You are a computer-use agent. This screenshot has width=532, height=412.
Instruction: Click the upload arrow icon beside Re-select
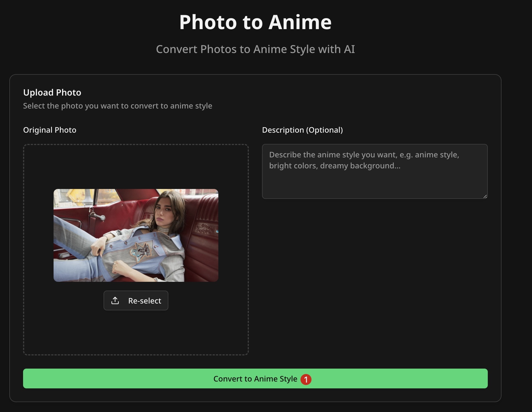[x=115, y=300]
